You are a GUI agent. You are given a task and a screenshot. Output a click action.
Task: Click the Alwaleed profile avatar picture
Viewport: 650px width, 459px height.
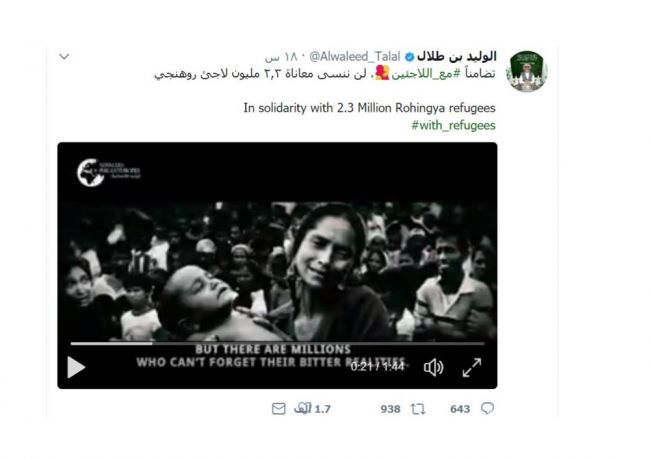(527, 71)
